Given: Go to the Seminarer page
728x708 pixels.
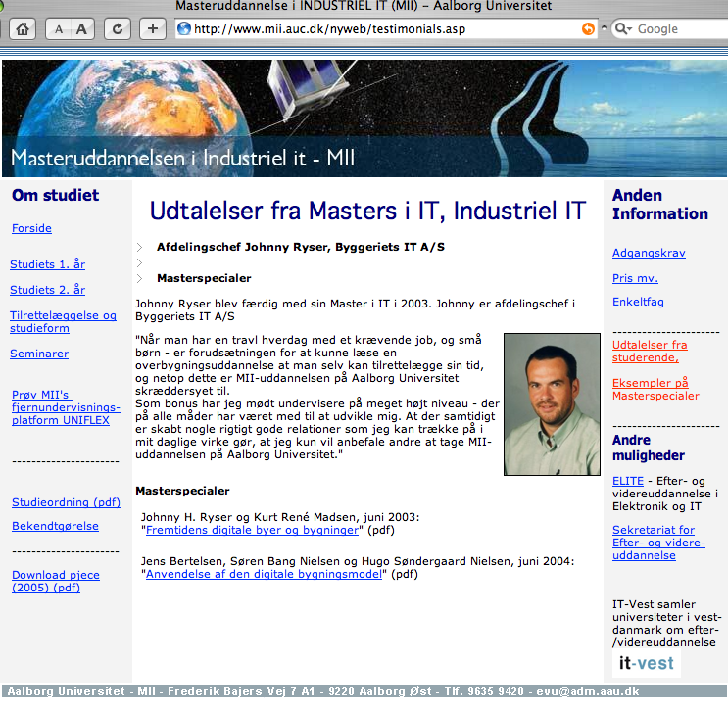Looking at the screenshot, I should (x=39, y=354).
